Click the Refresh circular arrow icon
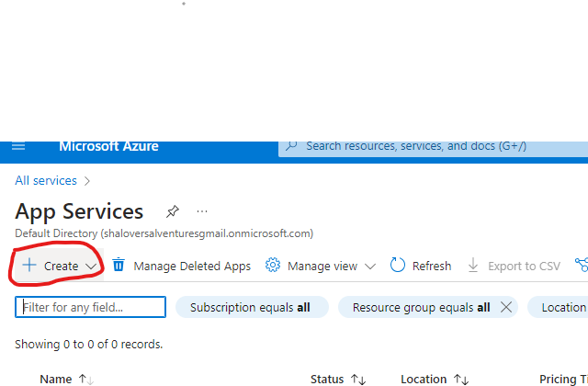This screenshot has width=588, height=386. coord(398,266)
